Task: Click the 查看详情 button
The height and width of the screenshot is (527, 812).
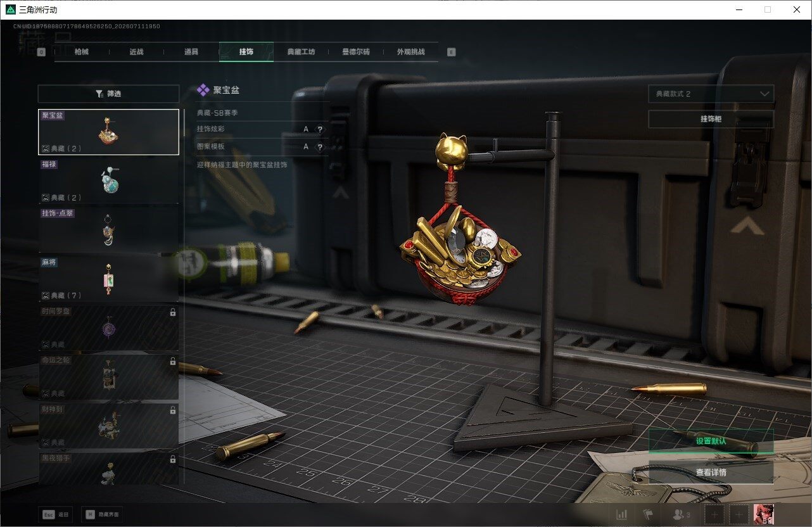Action: tap(711, 473)
